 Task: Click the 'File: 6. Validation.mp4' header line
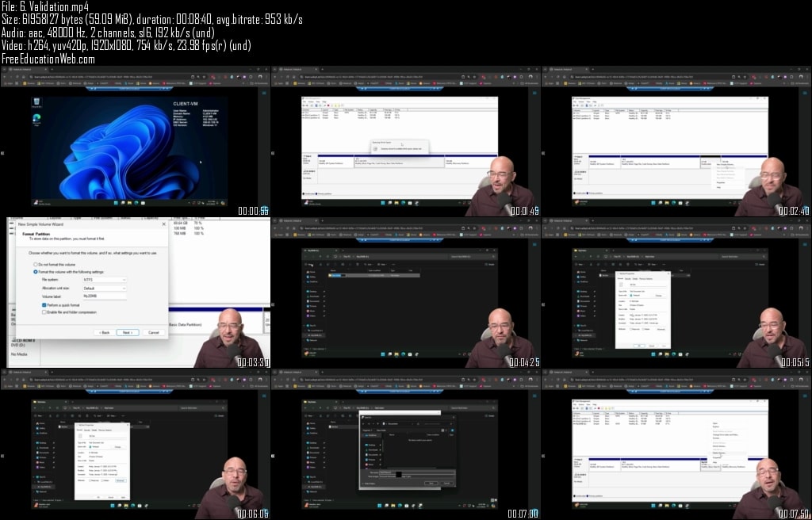pos(45,6)
